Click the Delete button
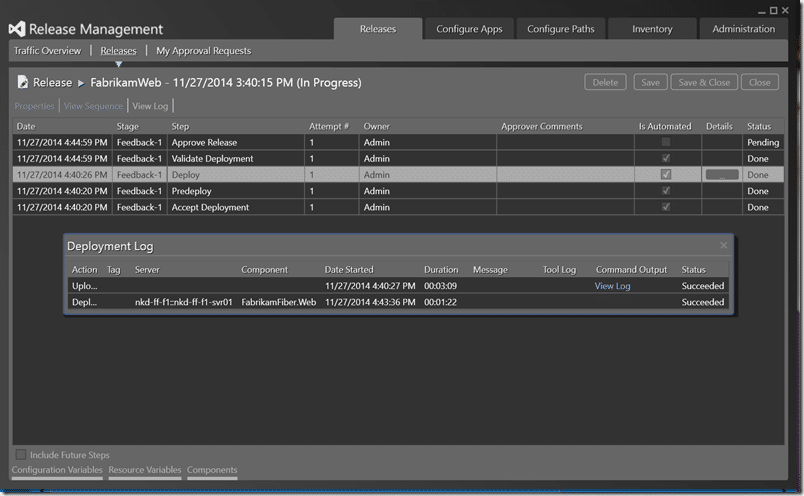 coord(605,82)
